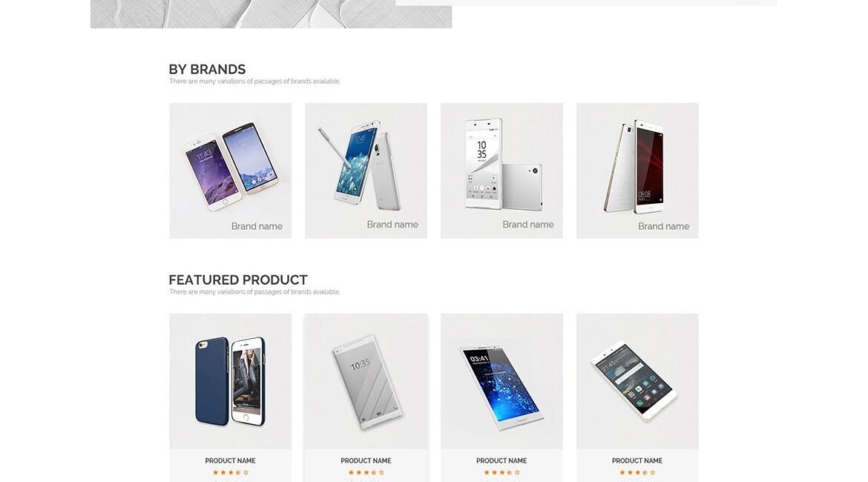Open PRODUCT NAME link under the 03:41 phone
868x482 pixels.
pos(502,460)
